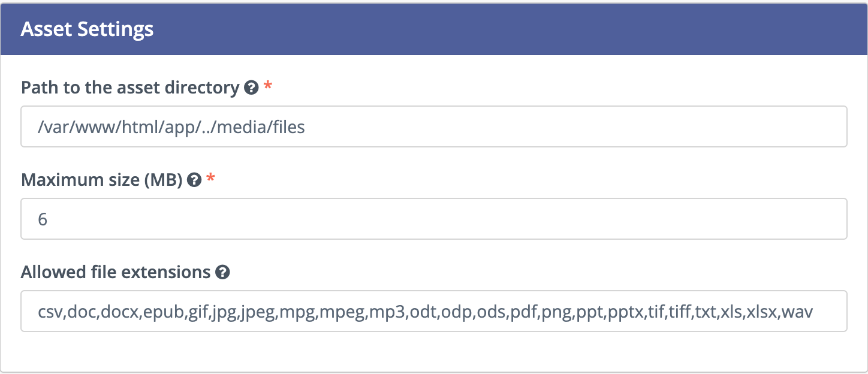Image resolution: width=868 pixels, height=374 pixels.
Task: Click into the Maximum size input field
Action: tap(433, 219)
